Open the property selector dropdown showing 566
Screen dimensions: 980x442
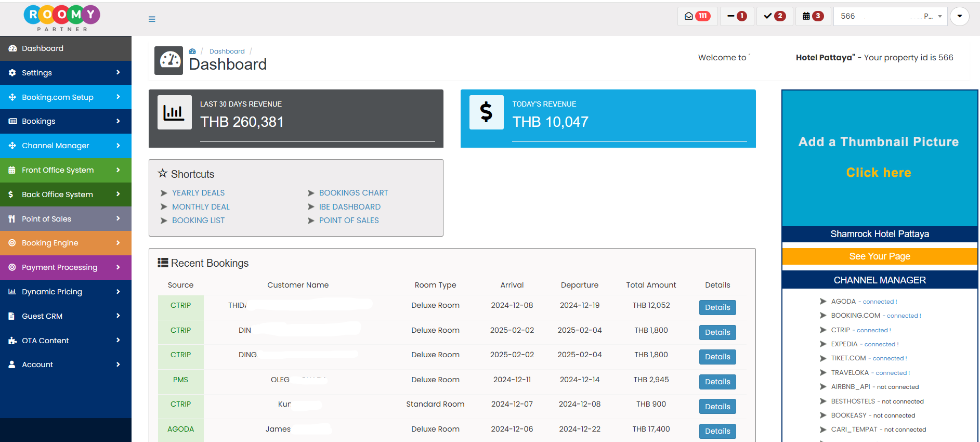pos(890,16)
